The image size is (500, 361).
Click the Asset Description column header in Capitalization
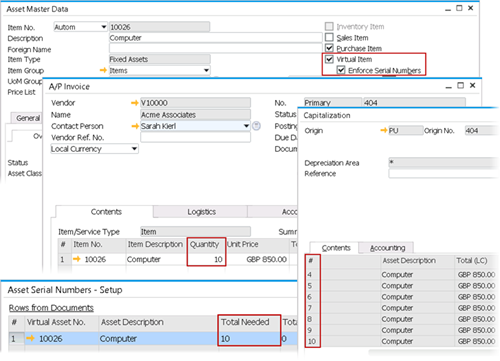point(418,260)
